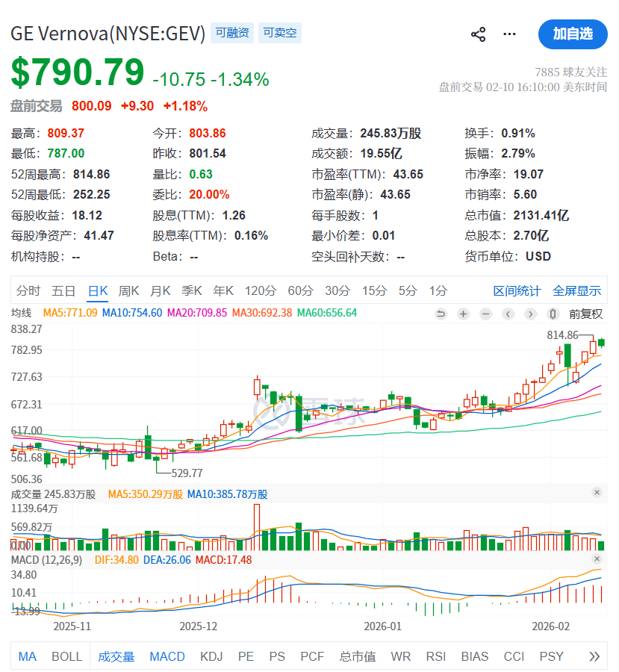
Task: Zoom out chart with minus icon
Action: coord(485,314)
